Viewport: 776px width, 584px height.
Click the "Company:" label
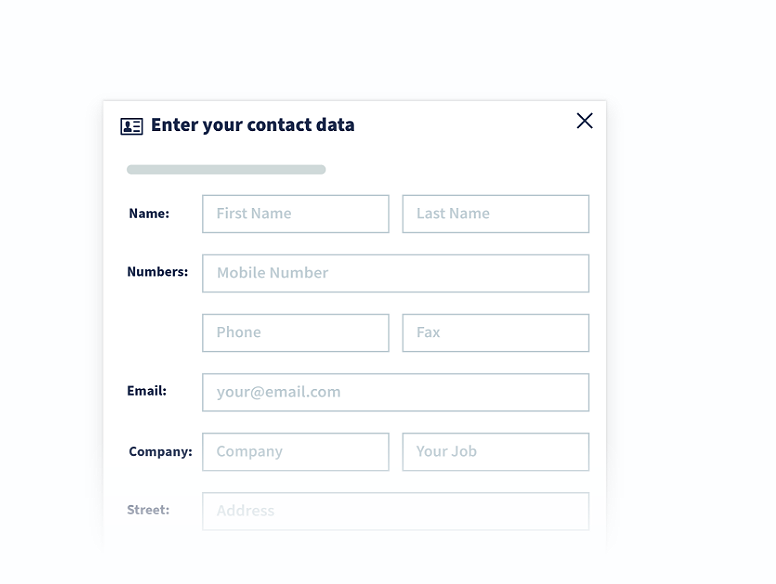(160, 451)
